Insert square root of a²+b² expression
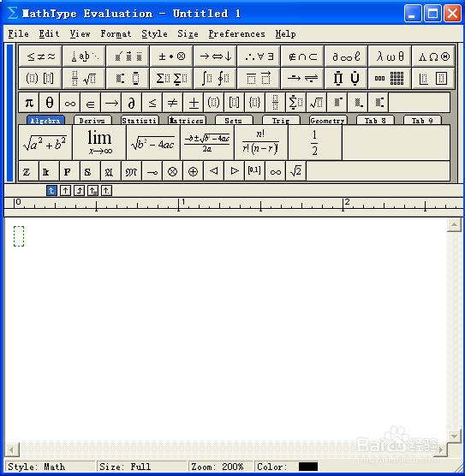The width and height of the screenshot is (465, 476). pos(45,142)
